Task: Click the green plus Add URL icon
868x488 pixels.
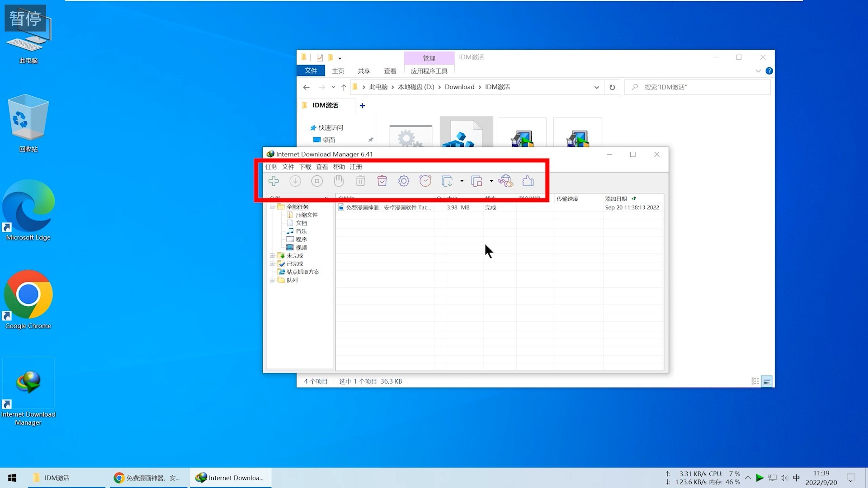Action: click(x=274, y=181)
